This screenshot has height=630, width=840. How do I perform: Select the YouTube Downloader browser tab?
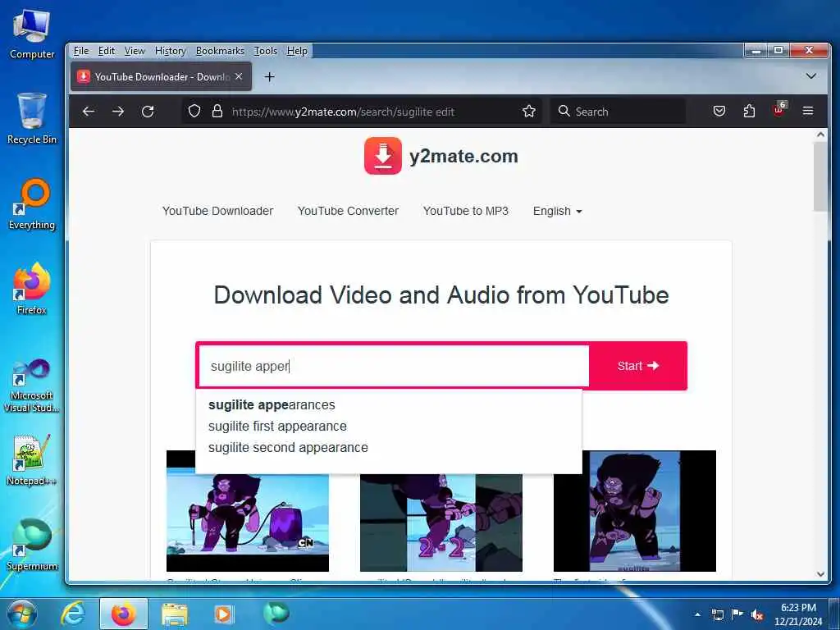point(161,76)
